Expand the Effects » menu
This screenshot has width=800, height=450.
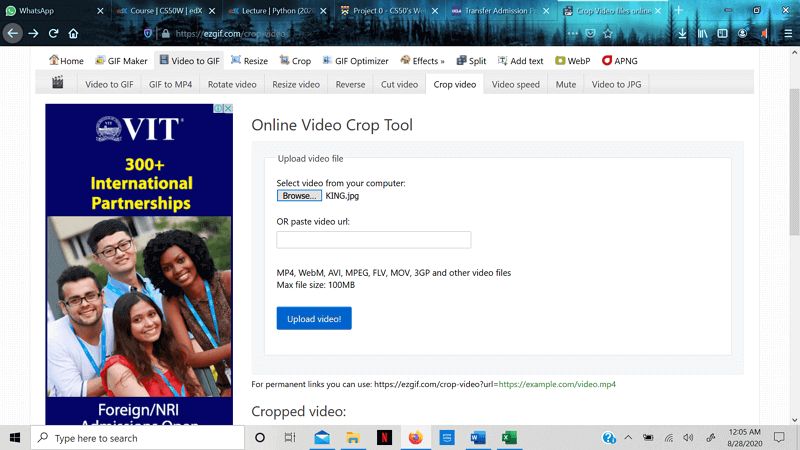[x=422, y=61]
